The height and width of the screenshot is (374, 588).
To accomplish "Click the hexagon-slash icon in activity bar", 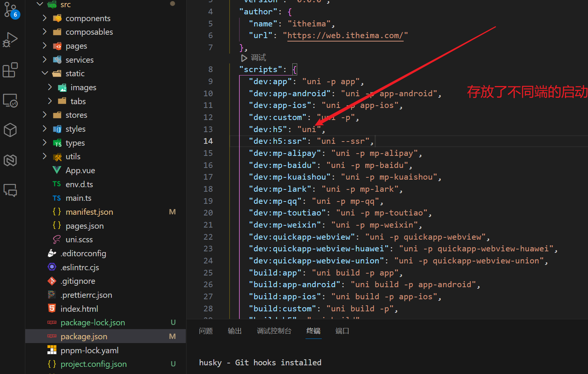I will coord(10,160).
